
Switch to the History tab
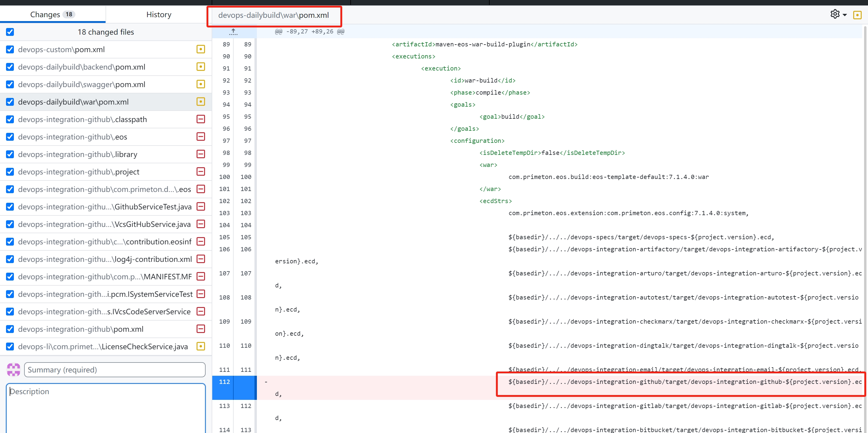tap(159, 14)
